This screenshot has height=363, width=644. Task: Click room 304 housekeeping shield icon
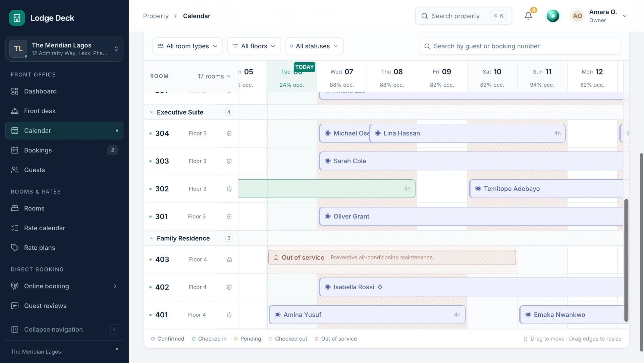pyautogui.click(x=229, y=133)
